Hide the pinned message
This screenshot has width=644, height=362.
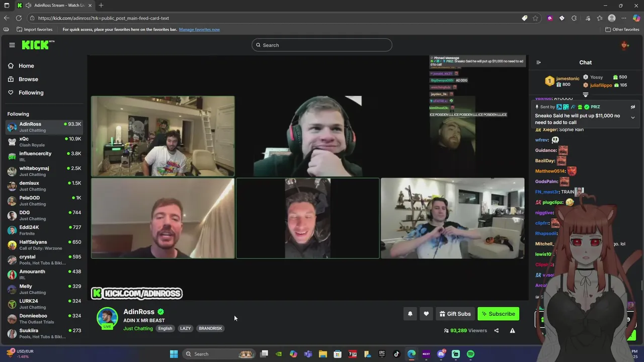633,107
